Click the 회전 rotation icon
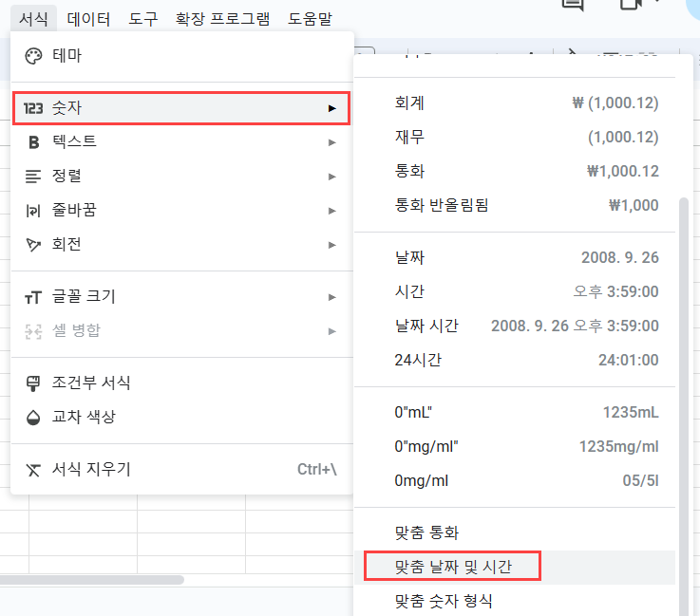This screenshot has width=700, height=616. point(33,245)
